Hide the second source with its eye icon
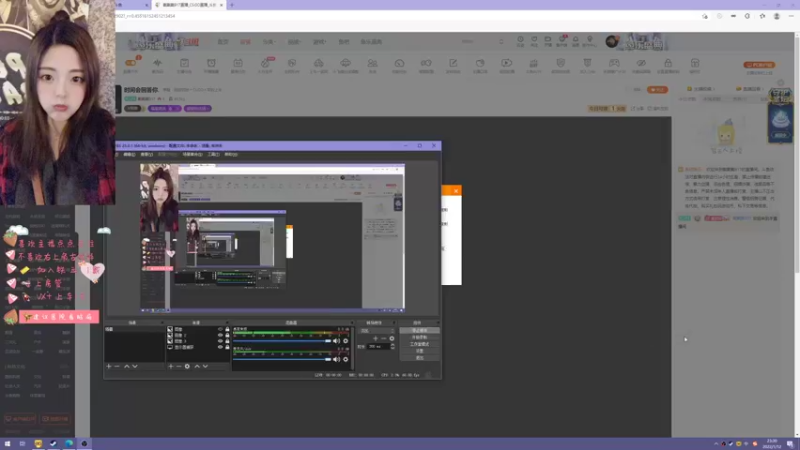Image resolution: width=800 pixels, height=450 pixels. pos(220,335)
